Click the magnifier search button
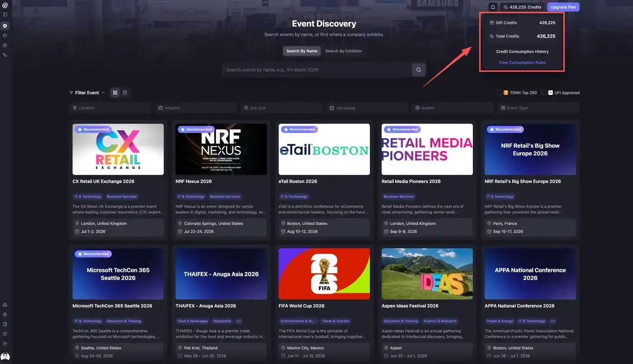633x364 pixels. pos(418,70)
